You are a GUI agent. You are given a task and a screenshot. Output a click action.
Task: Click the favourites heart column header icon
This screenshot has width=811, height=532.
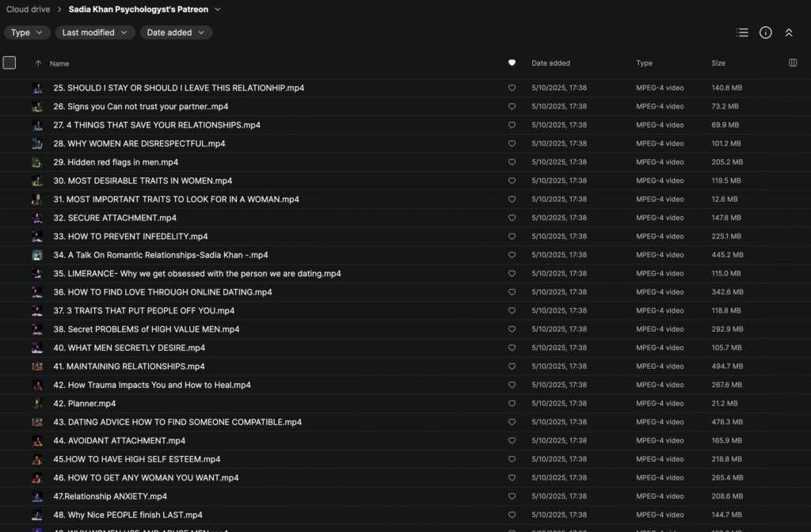click(512, 63)
